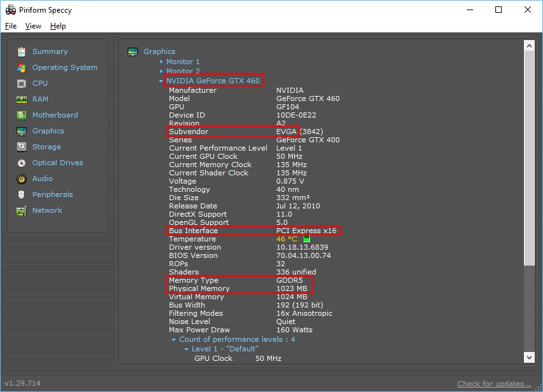Image resolution: width=543 pixels, height=392 pixels.
Task: Click the Summary clipboard icon
Action: pyautogui.click(x=22, y=51)
